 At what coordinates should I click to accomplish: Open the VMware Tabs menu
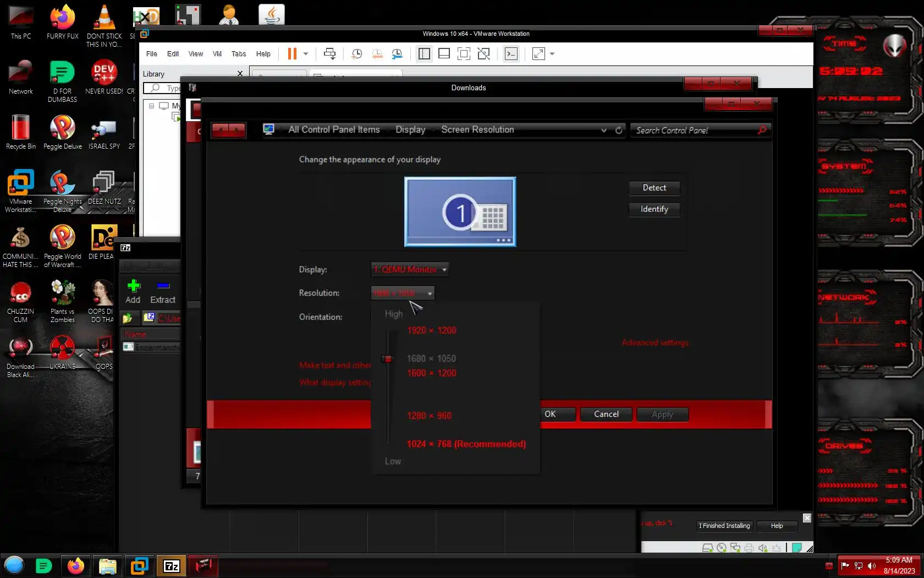[x=239, y=54]
